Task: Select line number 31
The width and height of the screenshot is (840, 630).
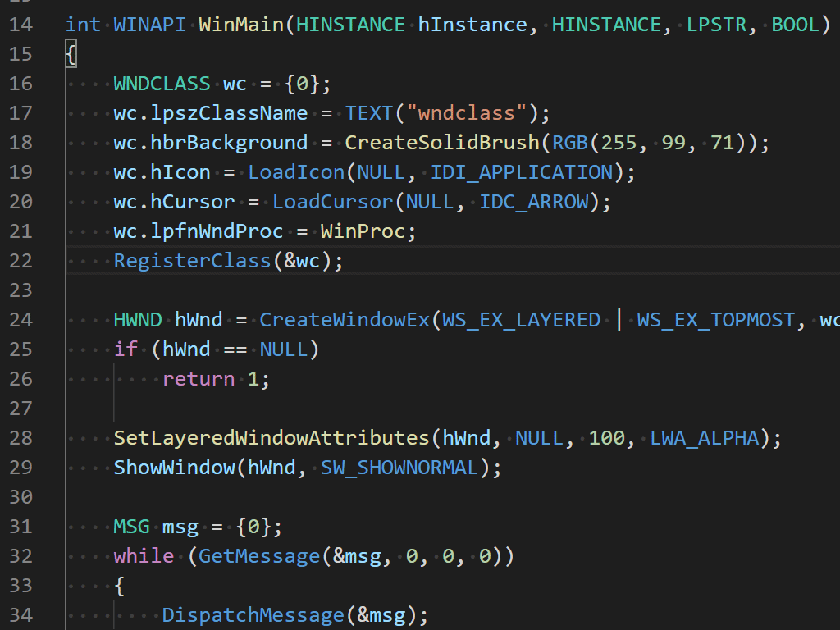Action: click(x=21, y=526)
